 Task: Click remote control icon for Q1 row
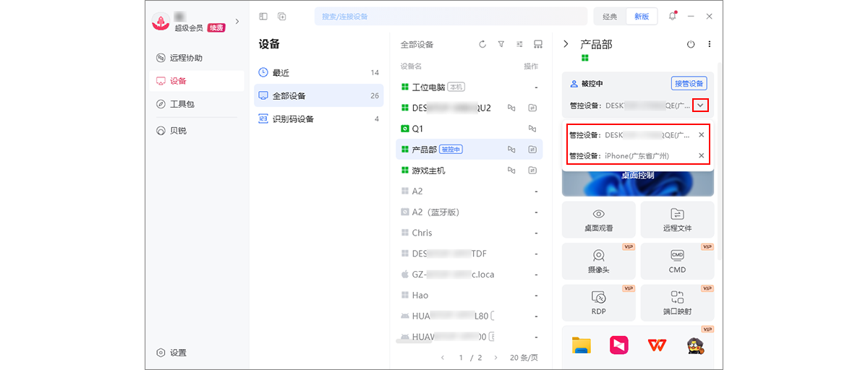(532, 129)
